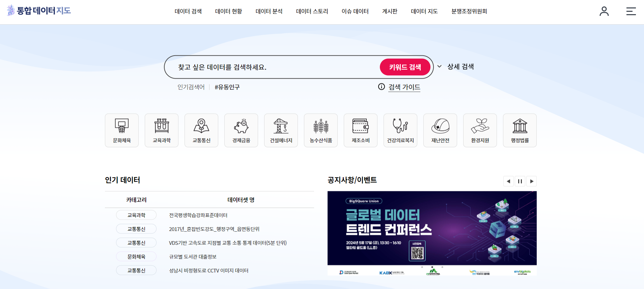Select the 행정법률 building icon
The height and width of the screenshot is (289, 644).
[x=520, y=130]
